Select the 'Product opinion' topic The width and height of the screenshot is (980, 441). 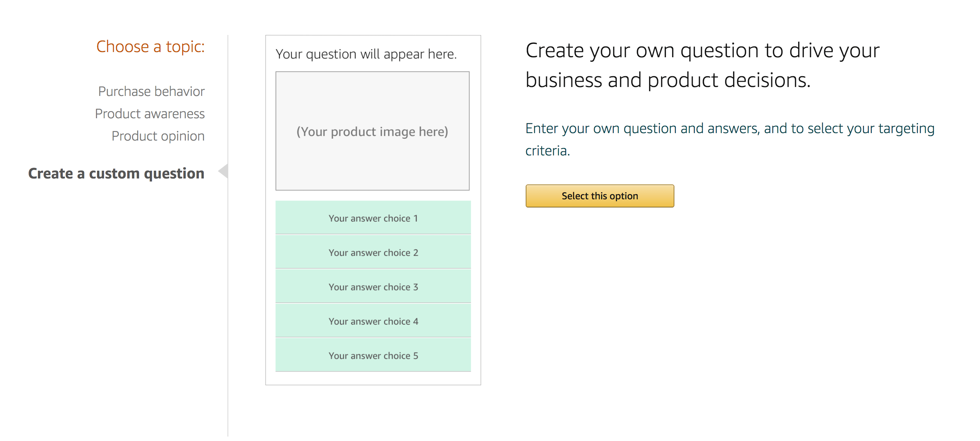[x=158, y=136]
